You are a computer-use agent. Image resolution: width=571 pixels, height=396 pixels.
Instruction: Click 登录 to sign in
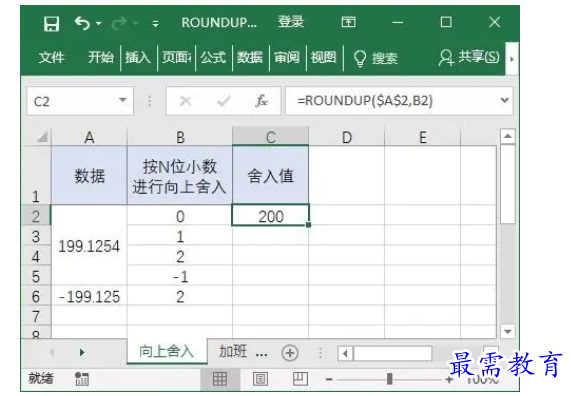[x=290, y=22]
